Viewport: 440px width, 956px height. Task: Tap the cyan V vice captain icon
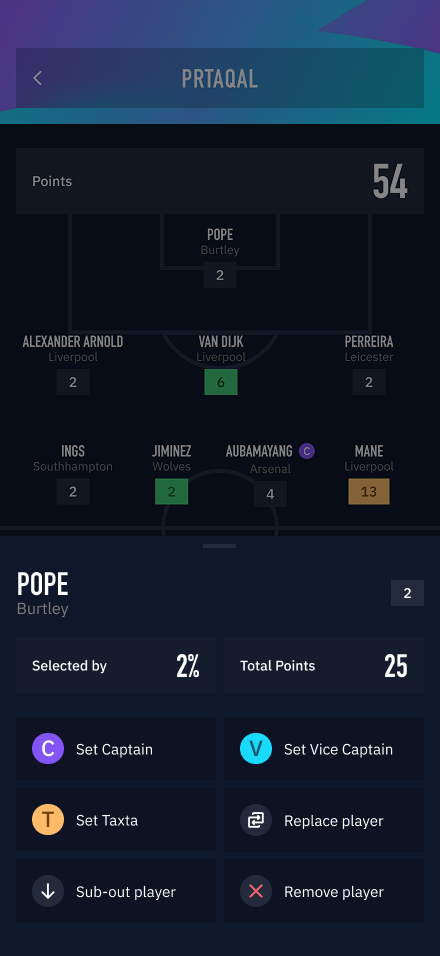pos(256,749)
